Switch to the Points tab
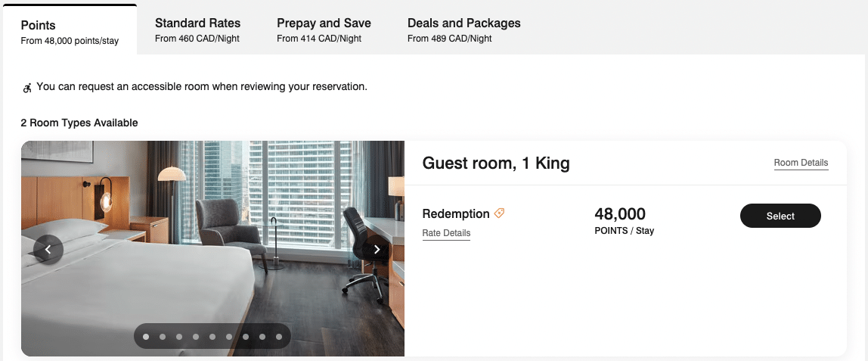The width and height of the screenshot is (868, 361). (70, 32)
